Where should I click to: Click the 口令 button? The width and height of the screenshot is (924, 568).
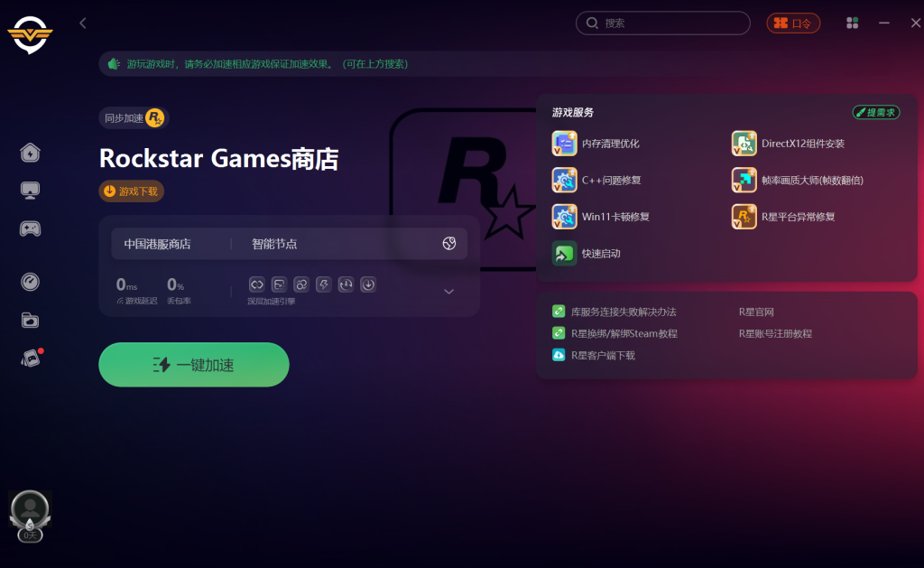point(793,23)
